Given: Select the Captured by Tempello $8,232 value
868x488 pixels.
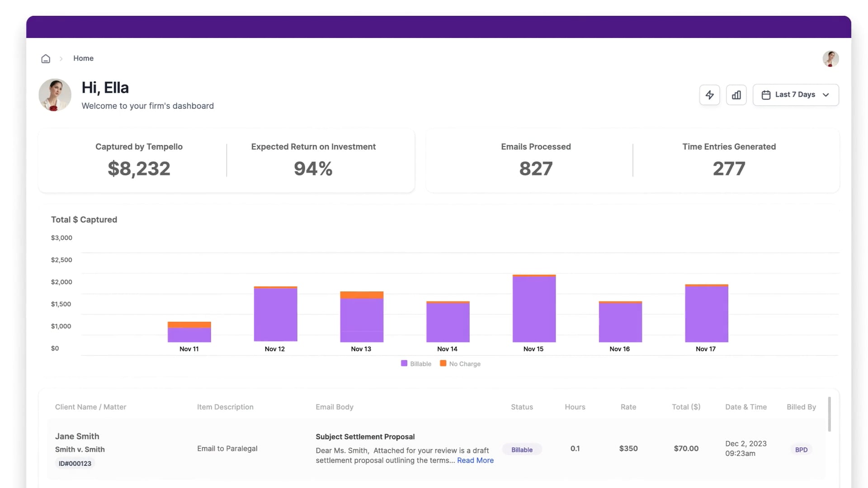Looking at the screenshot, I should (x=139, y=169).
